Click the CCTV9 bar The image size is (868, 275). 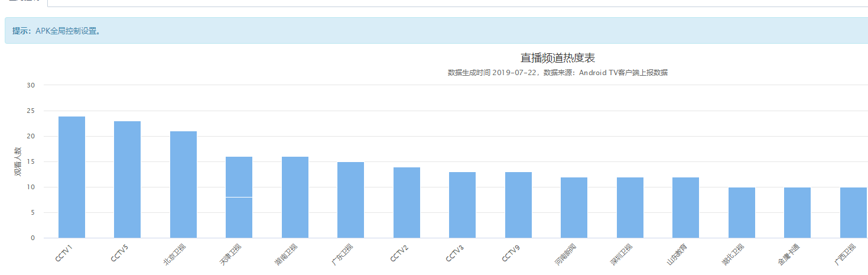(x=518, y=205)
